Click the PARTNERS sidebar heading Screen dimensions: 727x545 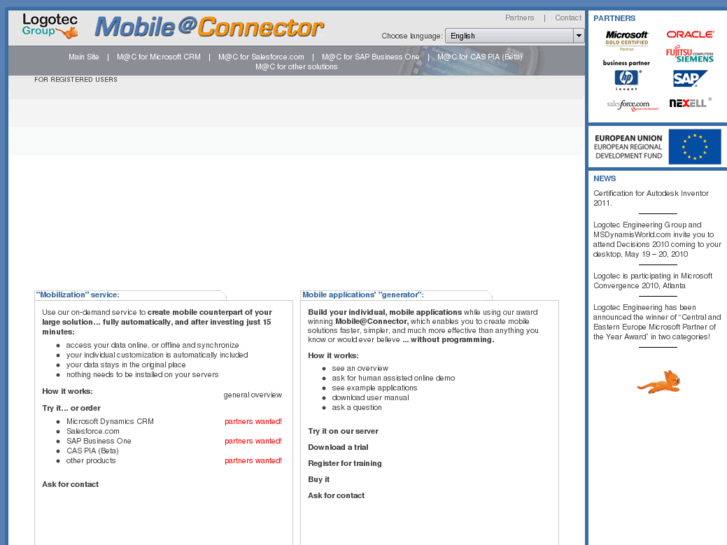click(614, 18)
